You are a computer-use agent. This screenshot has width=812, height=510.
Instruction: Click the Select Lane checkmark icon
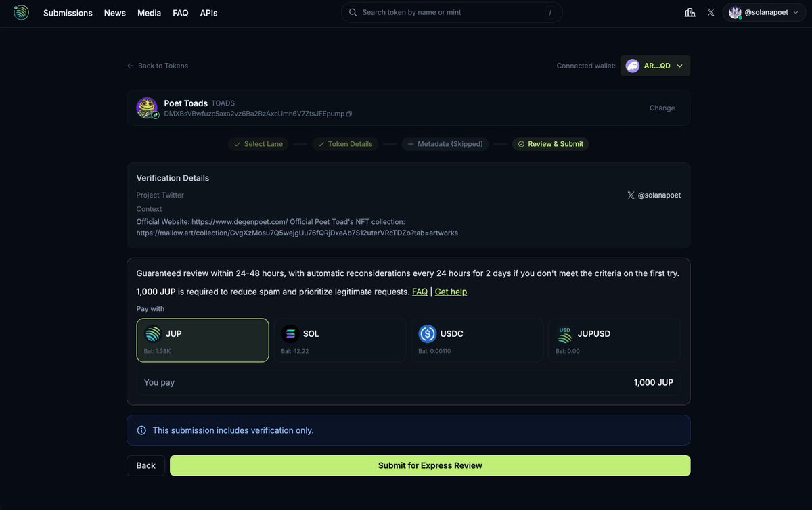point(237,144)
